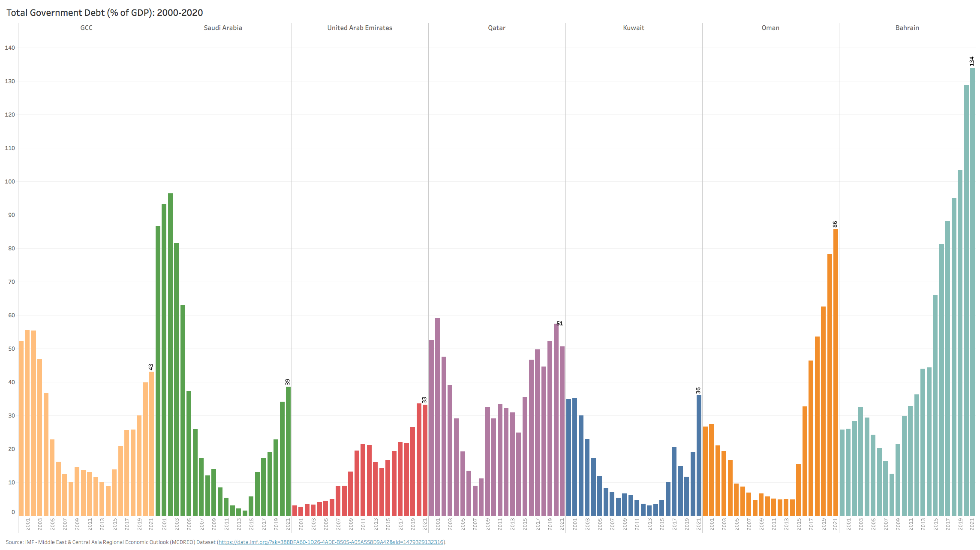Click the Oman panel header

click(x=770, y=28)
